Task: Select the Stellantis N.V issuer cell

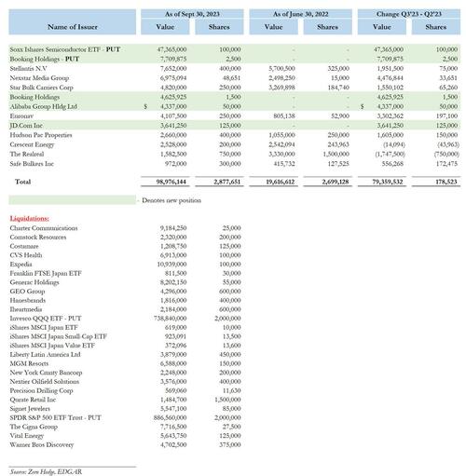Action: [x=28, y=69]
